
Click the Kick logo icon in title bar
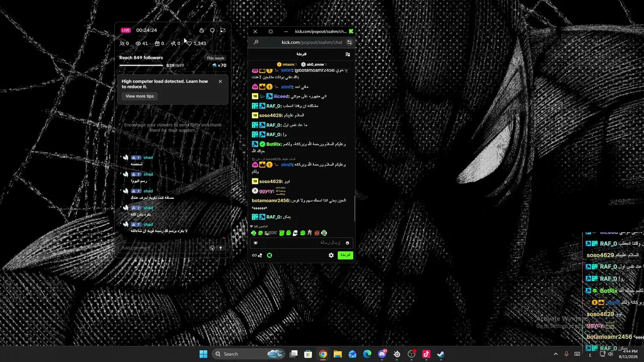351,31
